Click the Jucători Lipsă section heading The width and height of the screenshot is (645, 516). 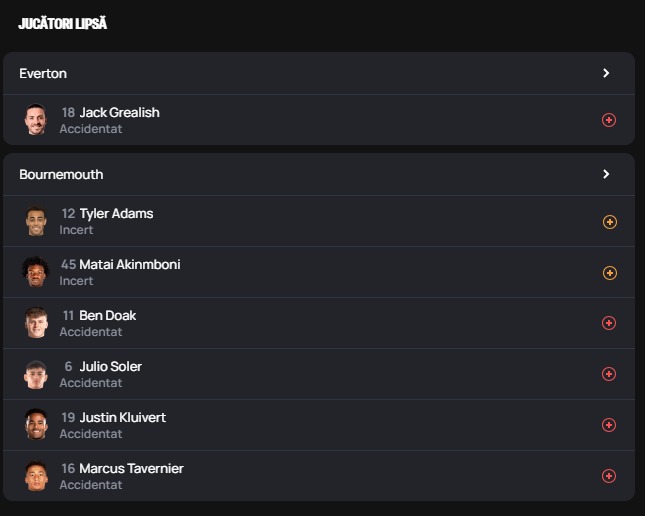tap(62, 23)
